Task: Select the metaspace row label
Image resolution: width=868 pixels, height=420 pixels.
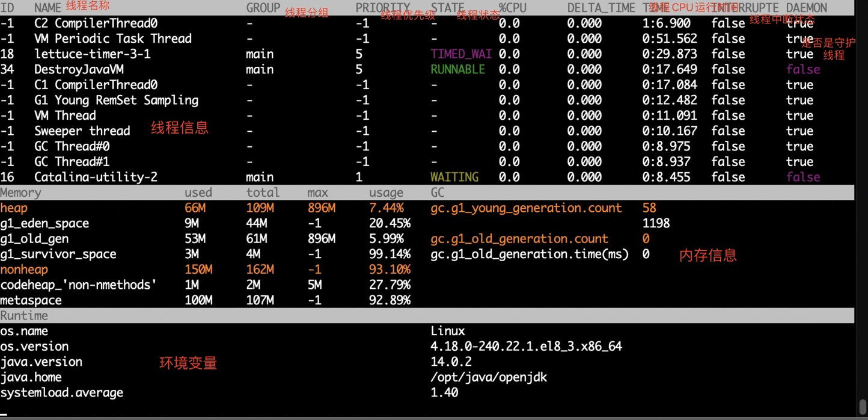Action: pyautogui.click(x=31, y=300)
